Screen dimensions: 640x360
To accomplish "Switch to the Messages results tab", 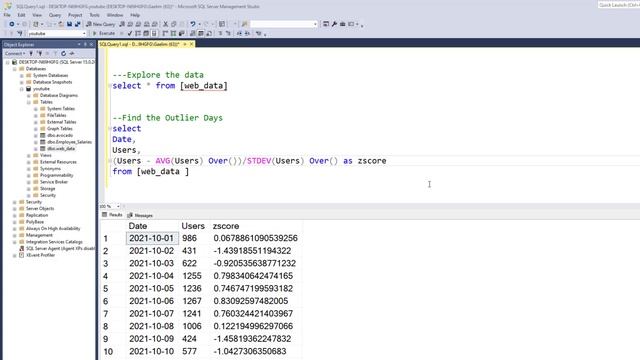I will point(140,215).
